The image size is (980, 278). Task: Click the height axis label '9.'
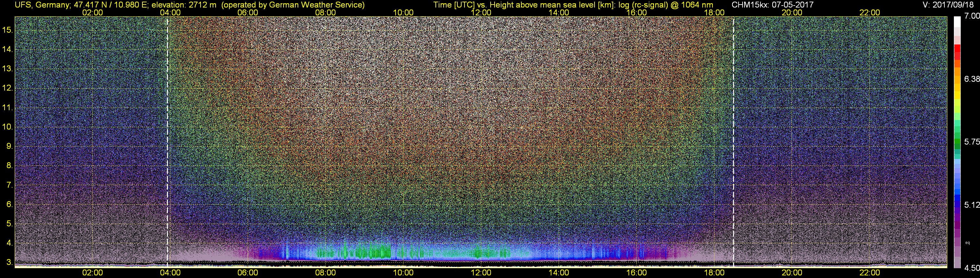tap(10, 146)
